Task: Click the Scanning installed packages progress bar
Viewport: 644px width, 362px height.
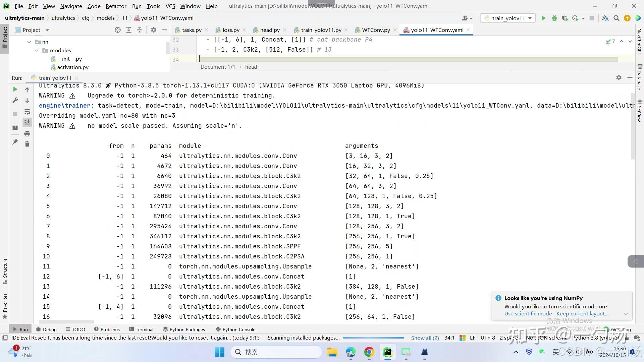Action: 373,338
